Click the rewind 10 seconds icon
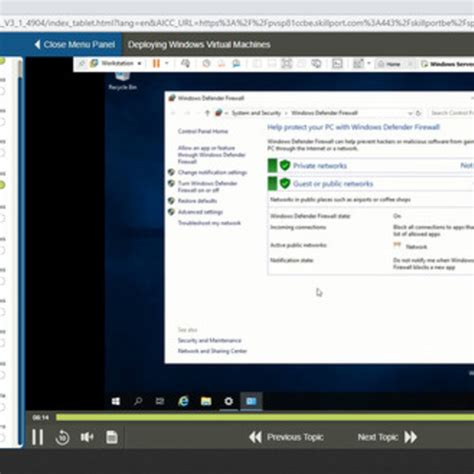This screenshot has width=474, height=474. [x=62, y=437]
